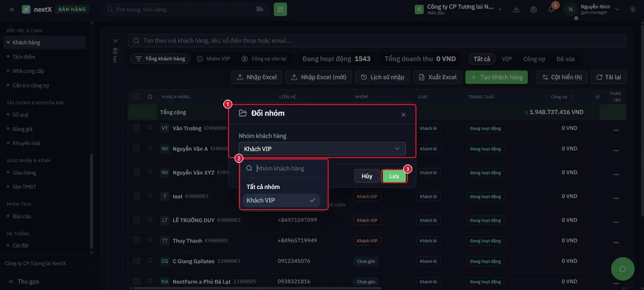
Task: Click the sort icon on Công nợ column
Action: pos(573,97)
